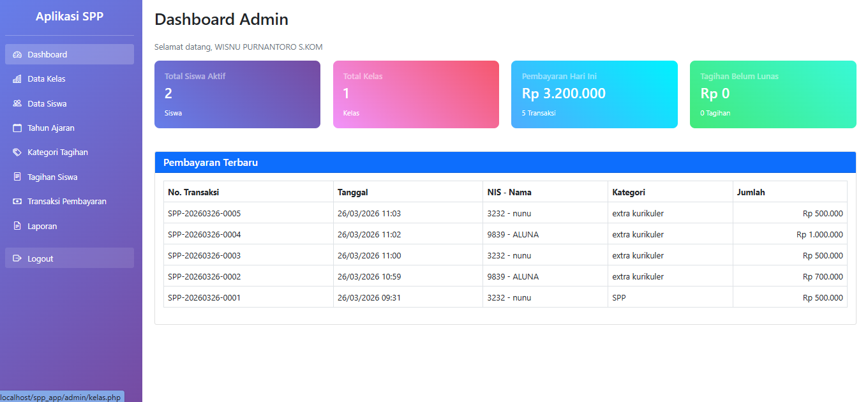Click the Aplikasi SPP title
Image resolution: width=868 pixels, height=402 pixels.
click(70, 17)
